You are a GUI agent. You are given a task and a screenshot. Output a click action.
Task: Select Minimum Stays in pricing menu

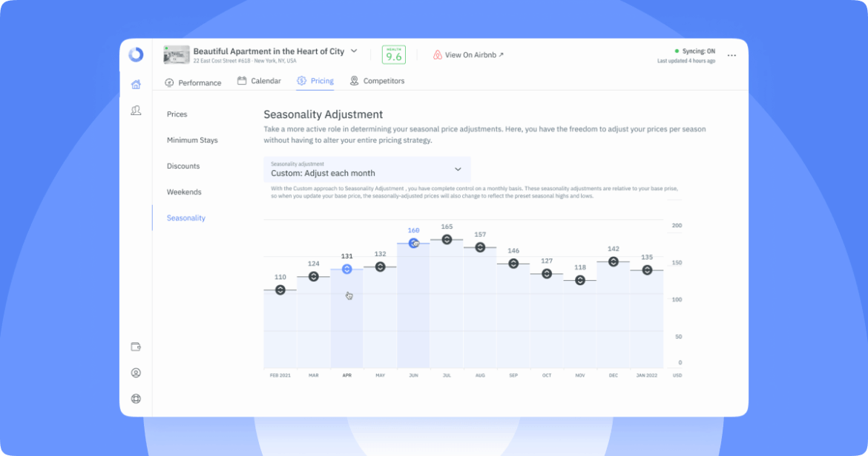point(192,140)
